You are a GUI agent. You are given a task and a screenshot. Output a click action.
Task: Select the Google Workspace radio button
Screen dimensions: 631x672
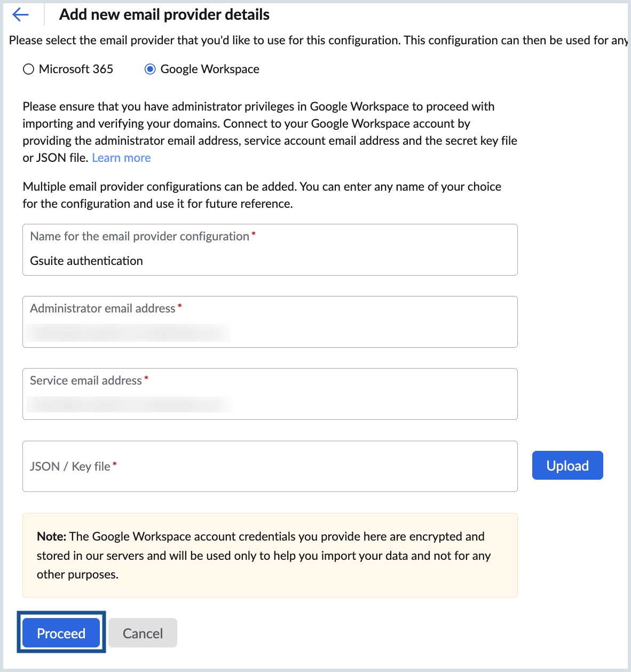150,69
